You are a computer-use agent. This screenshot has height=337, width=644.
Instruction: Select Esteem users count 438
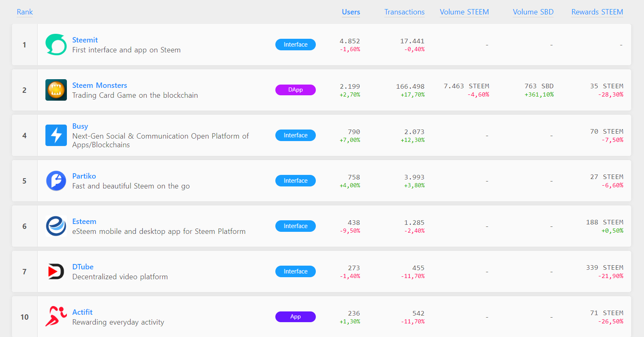click(354, 223)
